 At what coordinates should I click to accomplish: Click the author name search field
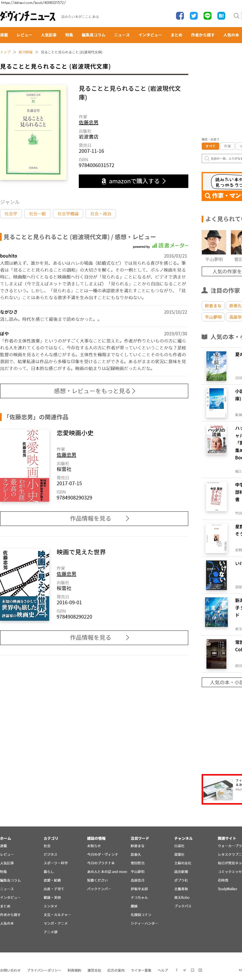point(222,158)
